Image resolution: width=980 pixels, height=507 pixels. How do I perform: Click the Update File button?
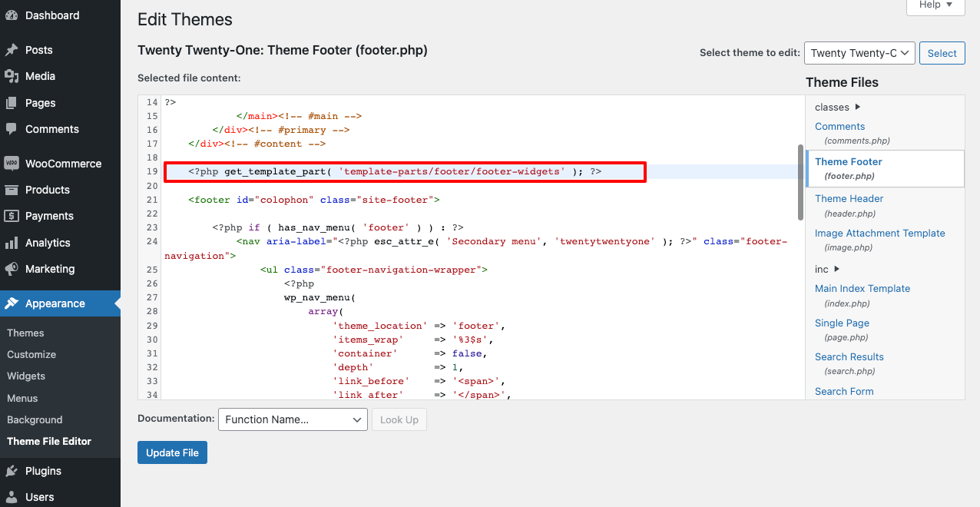click(172, 452)
